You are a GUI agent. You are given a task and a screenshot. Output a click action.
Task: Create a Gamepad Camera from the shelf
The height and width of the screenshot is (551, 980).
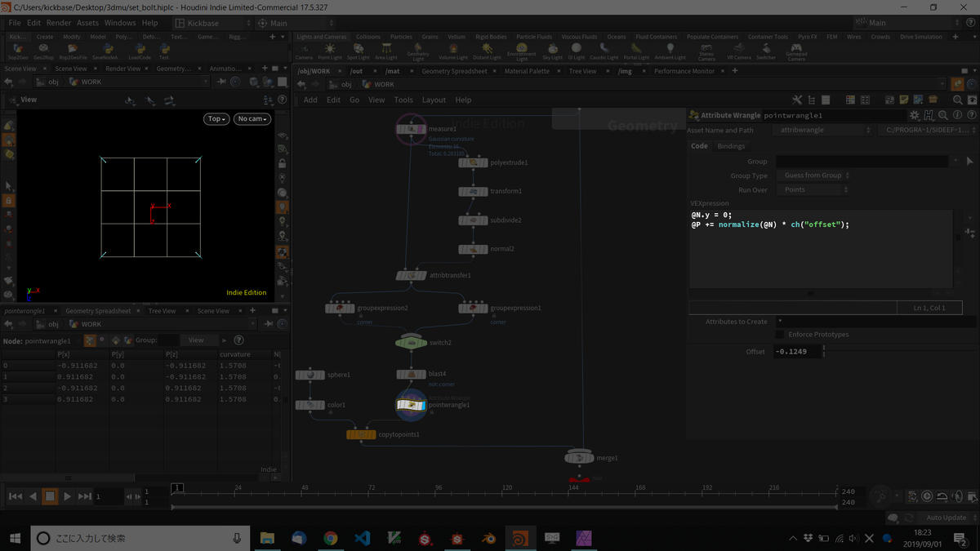[796, 52]
